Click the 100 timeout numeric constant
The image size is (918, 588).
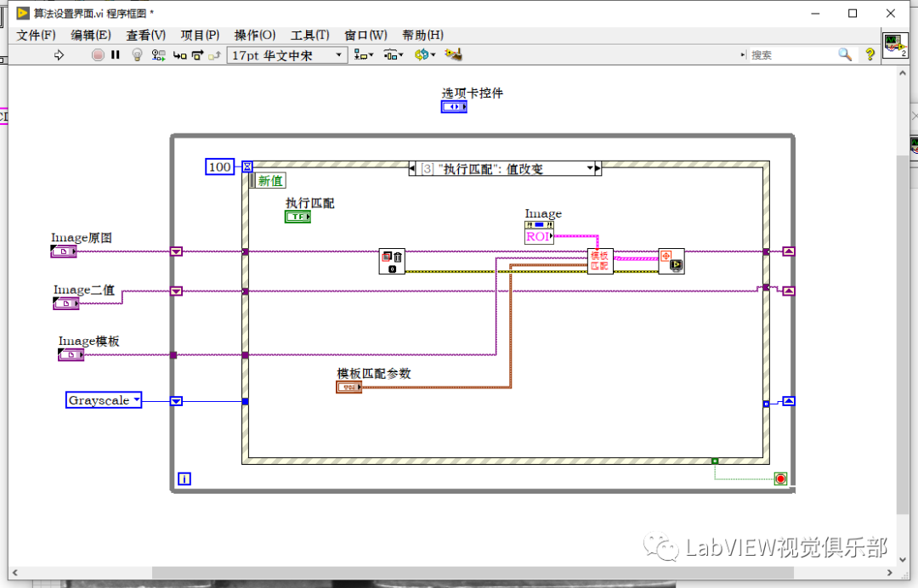pyautogui.click(x=219, y=167)
